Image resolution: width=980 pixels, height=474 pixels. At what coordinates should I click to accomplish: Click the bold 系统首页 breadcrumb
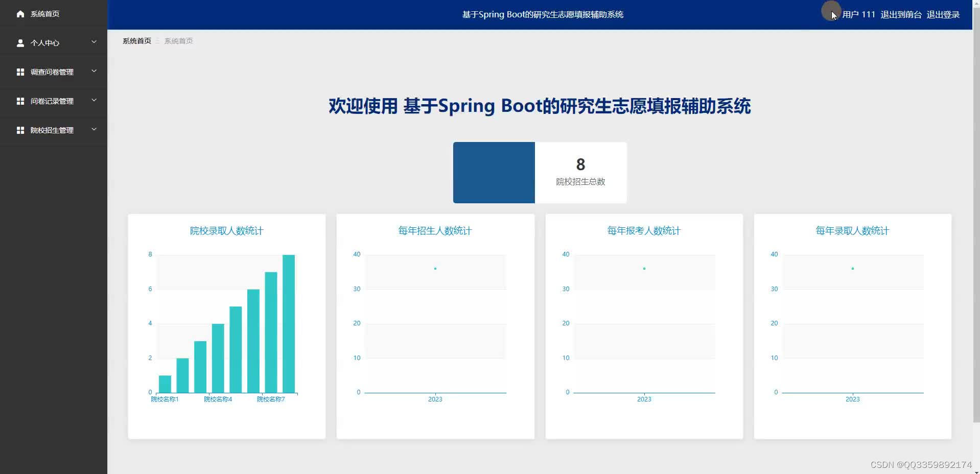point(137,41)
